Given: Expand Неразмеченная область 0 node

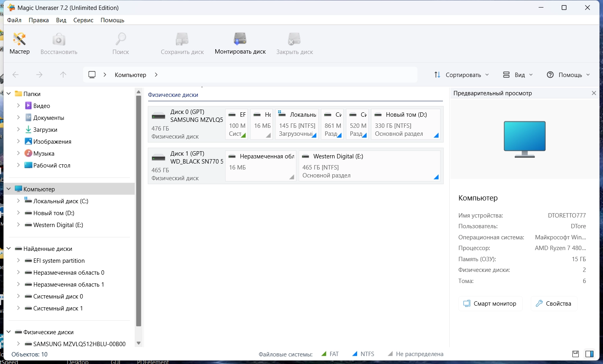Looking at the screenshot, I should click(18, 272).
